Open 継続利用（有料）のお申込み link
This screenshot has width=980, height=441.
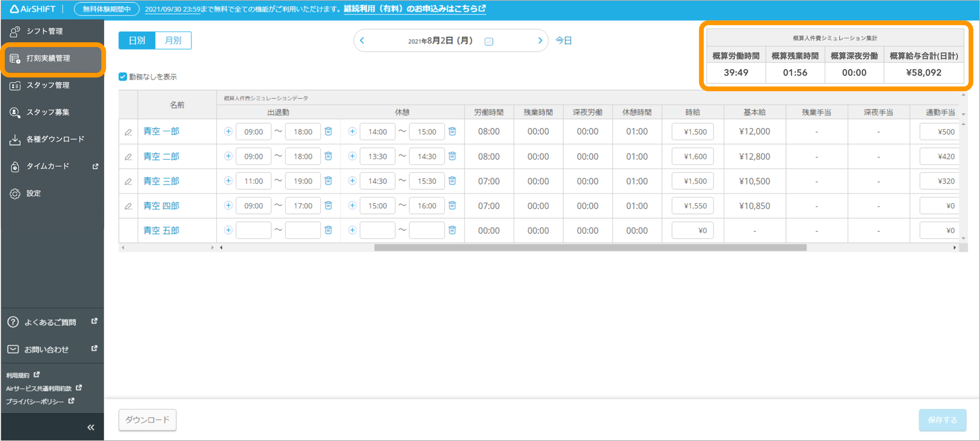tap(415, 9)
